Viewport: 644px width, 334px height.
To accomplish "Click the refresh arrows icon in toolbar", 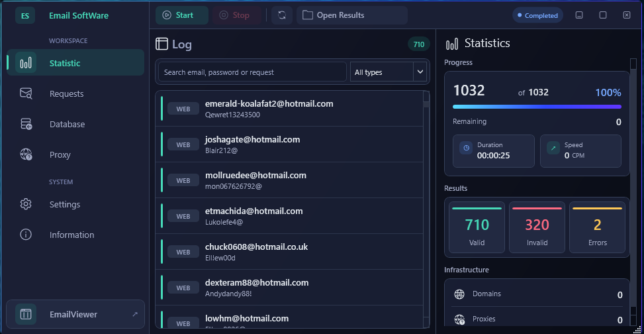I will [x=282, y=15].
